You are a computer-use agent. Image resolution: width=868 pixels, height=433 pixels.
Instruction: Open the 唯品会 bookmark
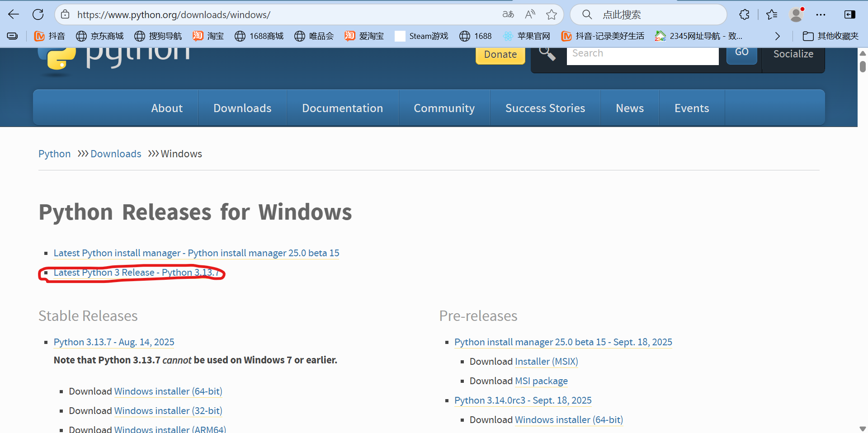coord(314,36)
